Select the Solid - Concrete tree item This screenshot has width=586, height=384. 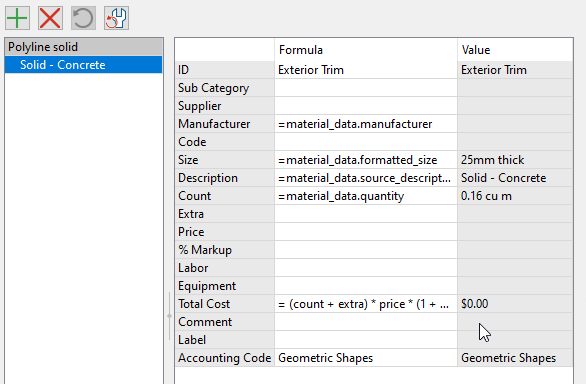(84, 65)
